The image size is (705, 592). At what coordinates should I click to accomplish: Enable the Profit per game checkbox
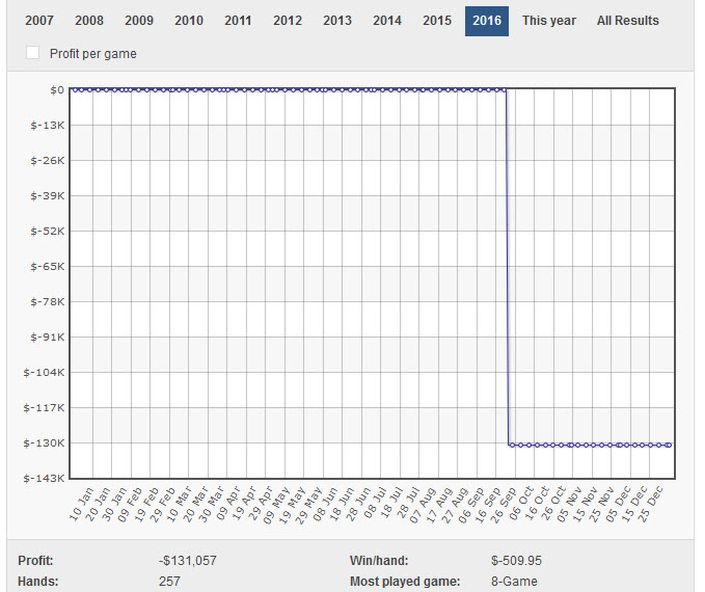[33, 53]
